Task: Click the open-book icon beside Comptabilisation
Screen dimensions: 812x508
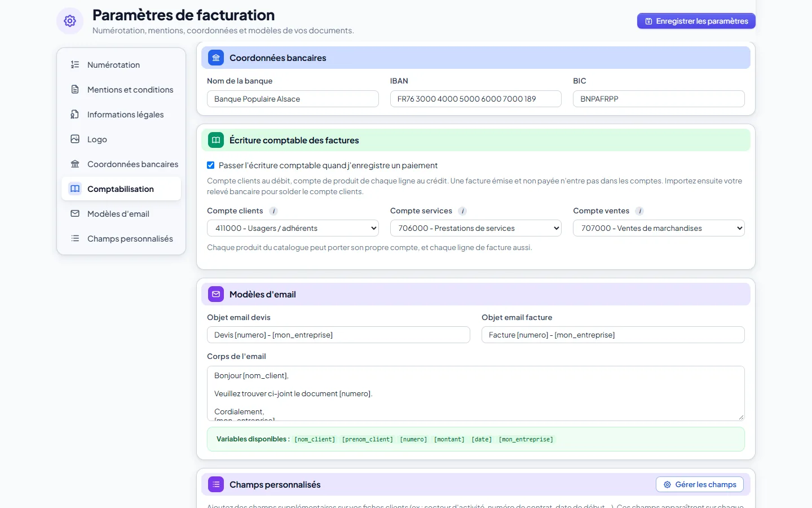Action: click(75, 189)
